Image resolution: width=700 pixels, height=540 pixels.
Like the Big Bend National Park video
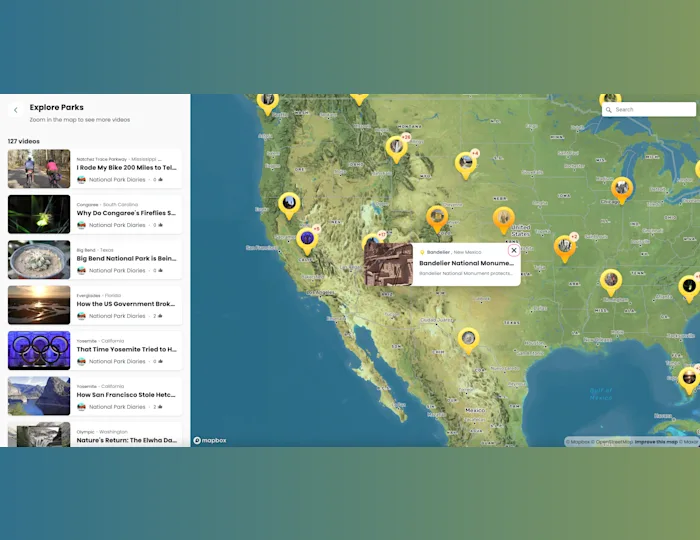[x=160, y=270]
